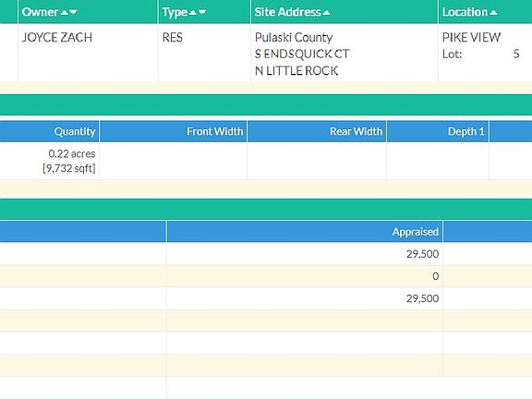Select N LITTLE ROCK text

tap(296, 70)
